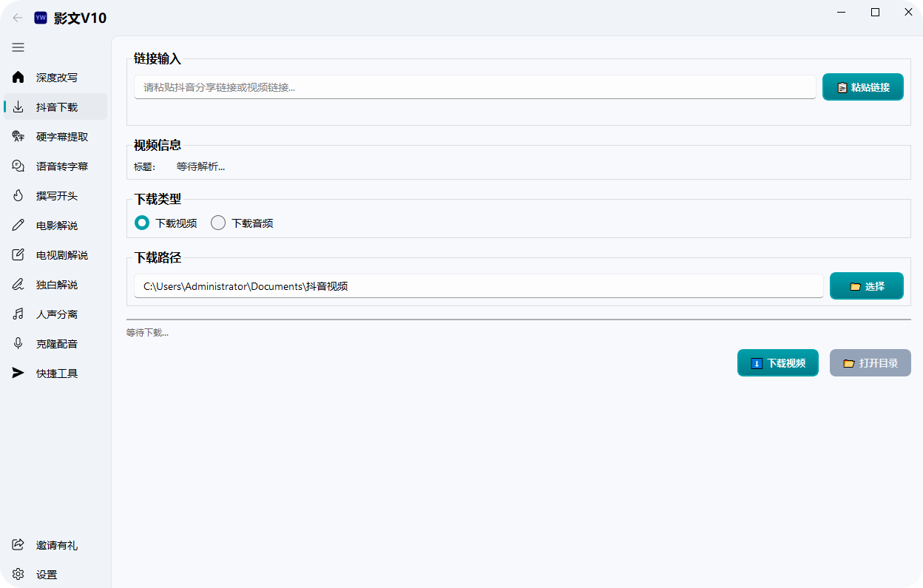Image resolution: width=923 pixels, height=588 pixels.
Task: Click the Douyin link input field
Action: click(x=474, y=87)
